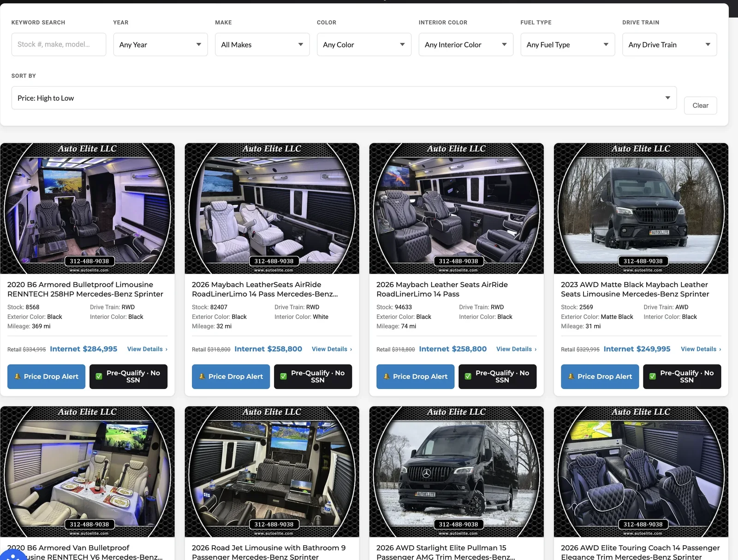Open 2023 AWD Matte Black Maybach title
This screenshot has width=738, height=560.
pos(635,289)
